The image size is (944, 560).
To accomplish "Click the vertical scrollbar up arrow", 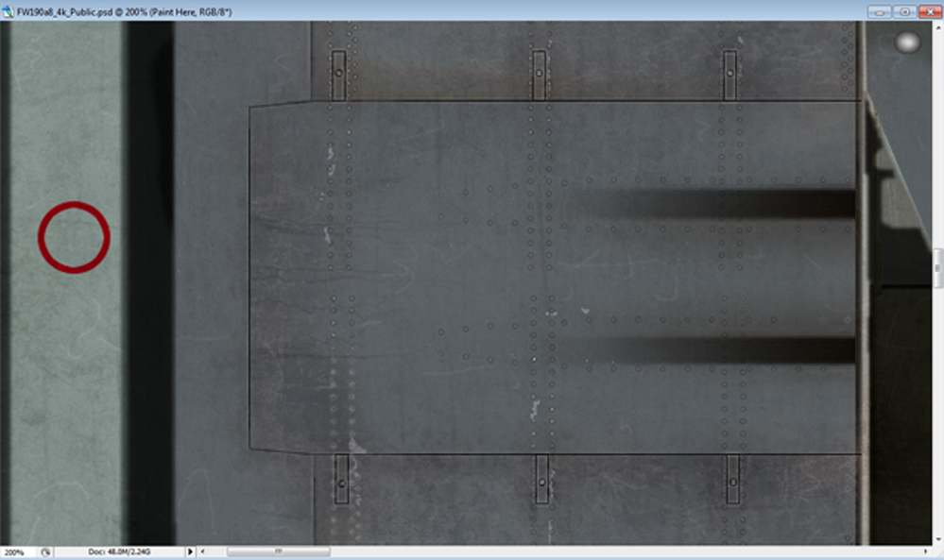I will coord(938,27).
